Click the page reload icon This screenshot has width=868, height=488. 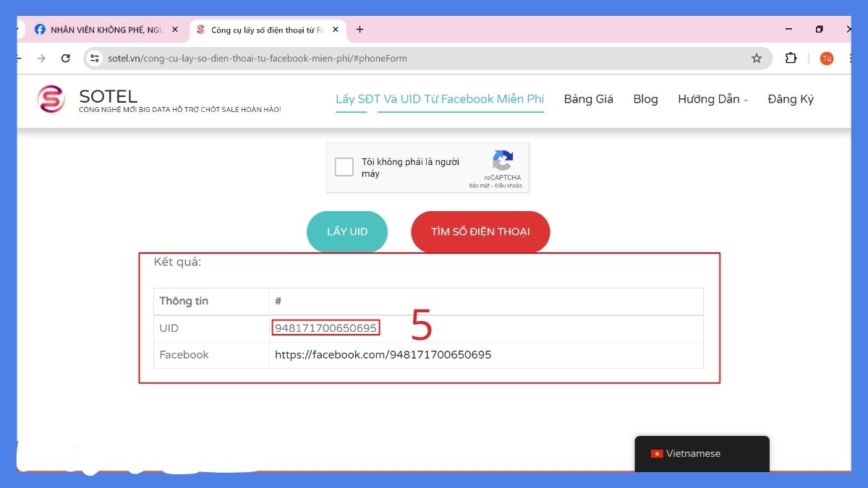[66, 58]
